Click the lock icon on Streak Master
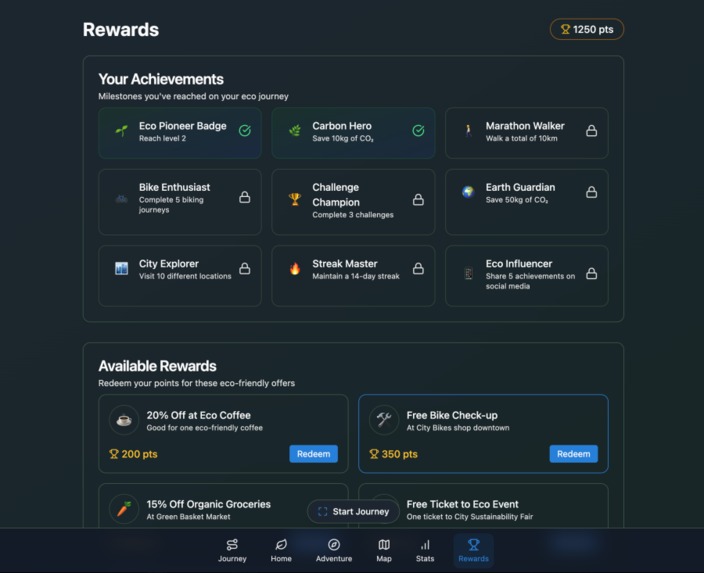Viewport: 704px width, 573px height. (418, 269)
